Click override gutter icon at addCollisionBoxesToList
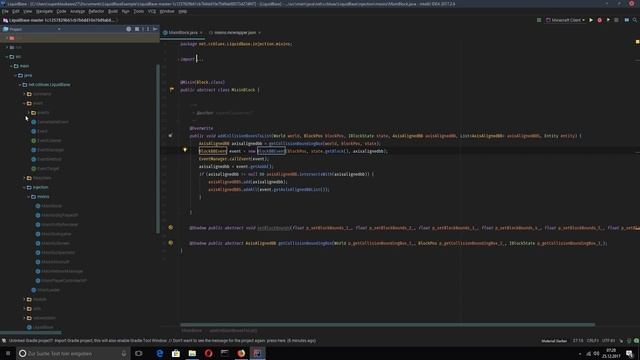640x360 pixels. 171,135
